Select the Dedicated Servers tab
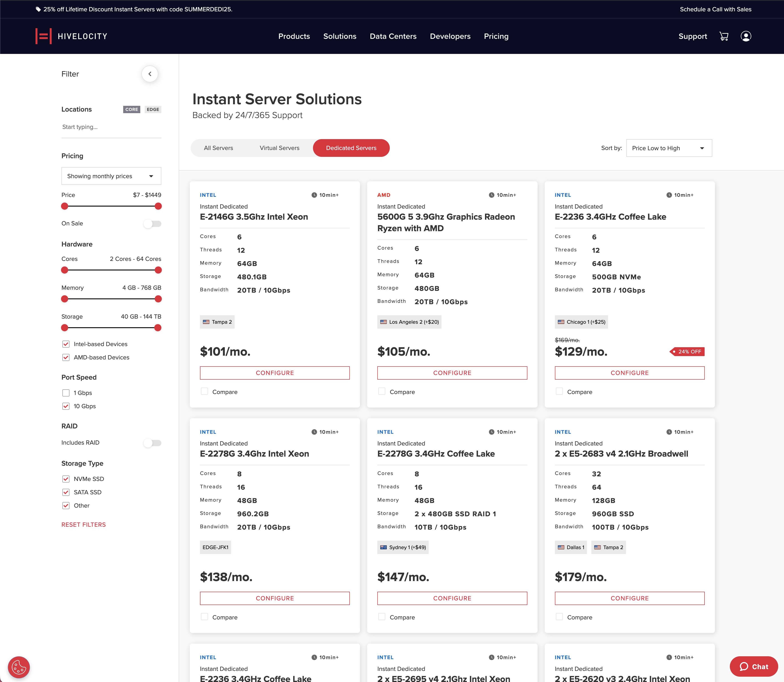784x682 pixels. click(351, 148)
